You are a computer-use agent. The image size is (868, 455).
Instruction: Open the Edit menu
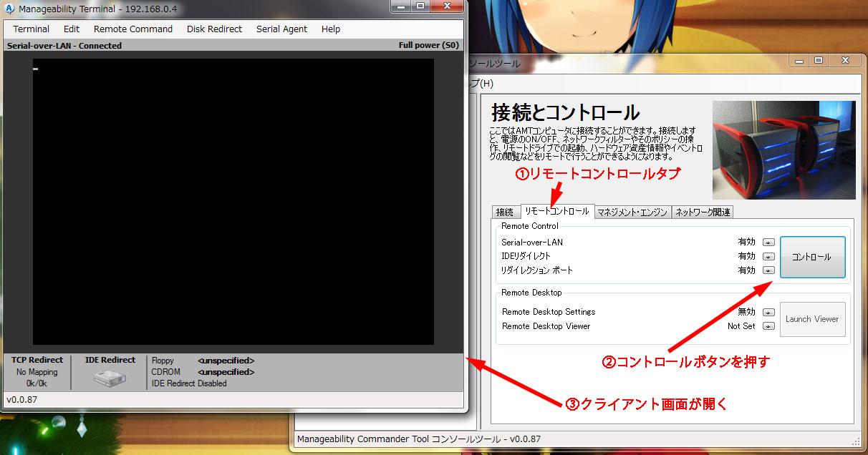72,29
